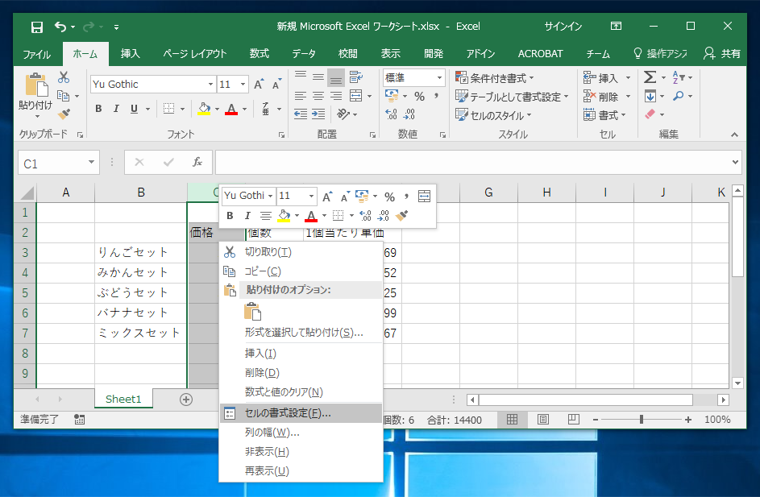Screen dimensions: 760x497
Task: Expand the Name Box C1 dropdown
Action: pos(91,162)
